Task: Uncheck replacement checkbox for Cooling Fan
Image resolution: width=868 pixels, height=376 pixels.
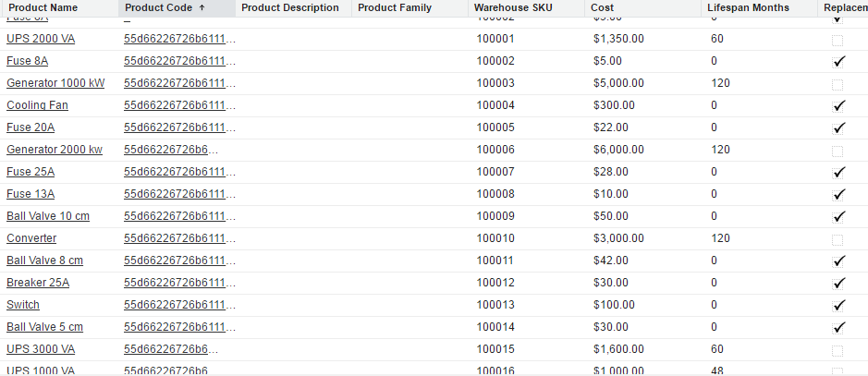Action: click(x=838, y=106)
